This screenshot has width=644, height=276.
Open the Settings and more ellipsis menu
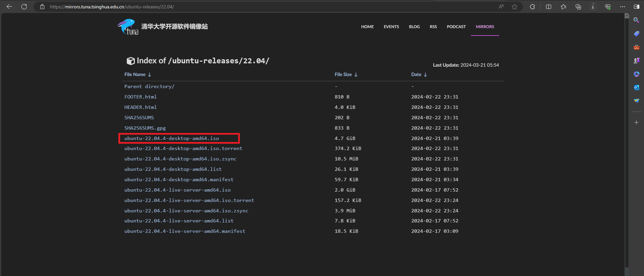click(623, 7)
